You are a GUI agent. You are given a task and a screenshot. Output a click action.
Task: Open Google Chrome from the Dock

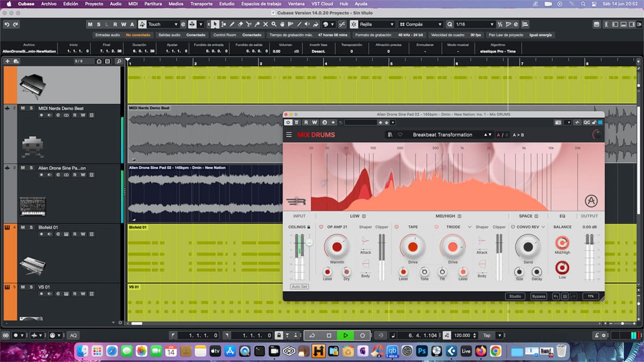pos(495,351)
